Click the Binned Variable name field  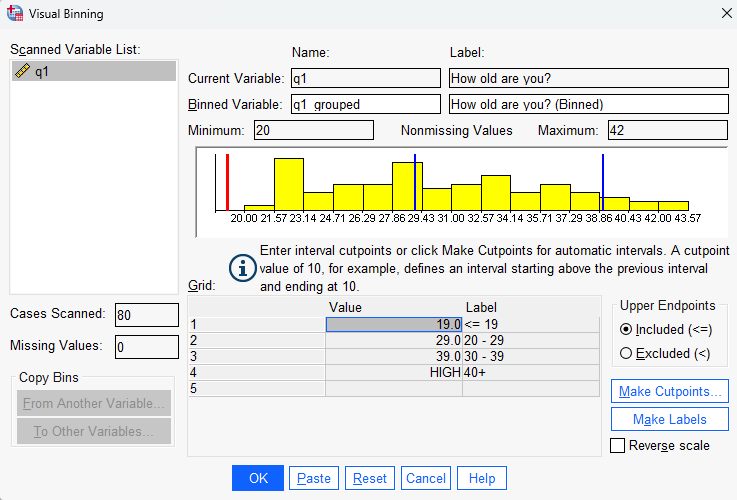(x=364, y=104)
